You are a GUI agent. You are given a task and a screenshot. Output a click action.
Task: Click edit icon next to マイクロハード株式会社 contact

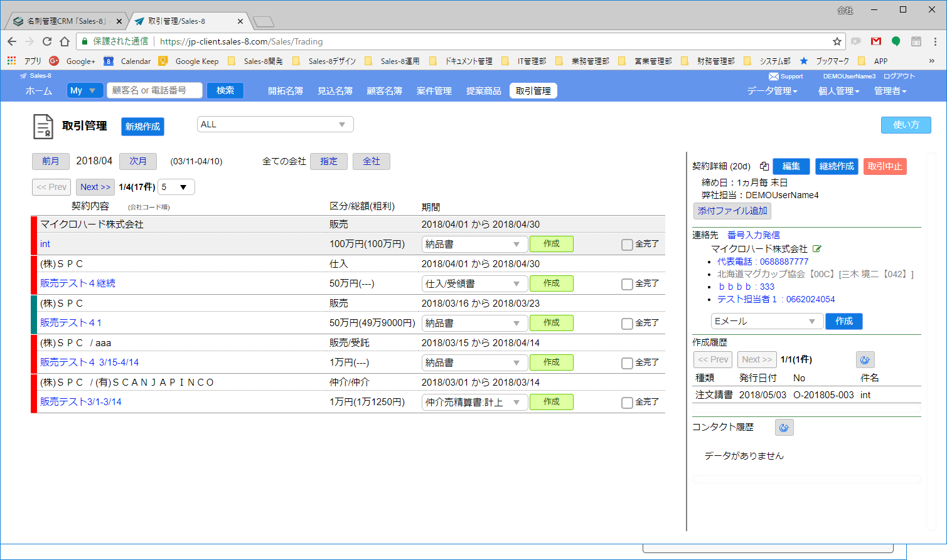click(817, 249)
